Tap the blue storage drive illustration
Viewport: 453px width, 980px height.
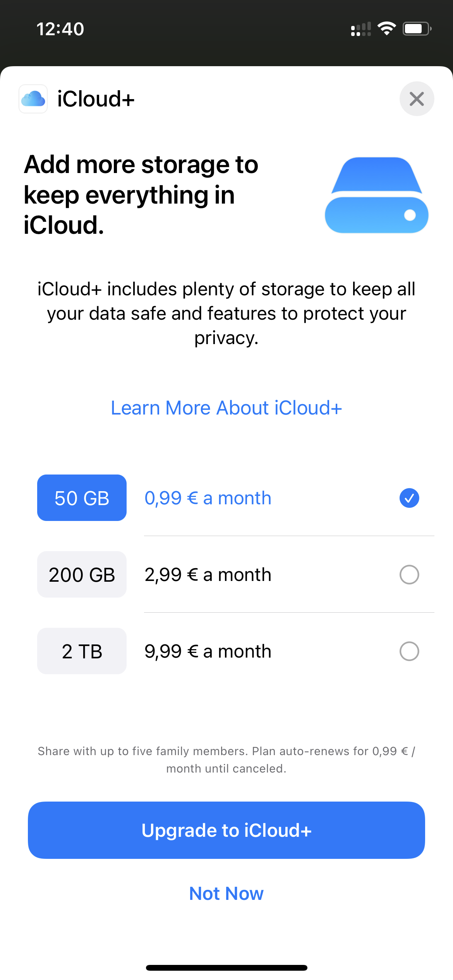coord(376,195)
